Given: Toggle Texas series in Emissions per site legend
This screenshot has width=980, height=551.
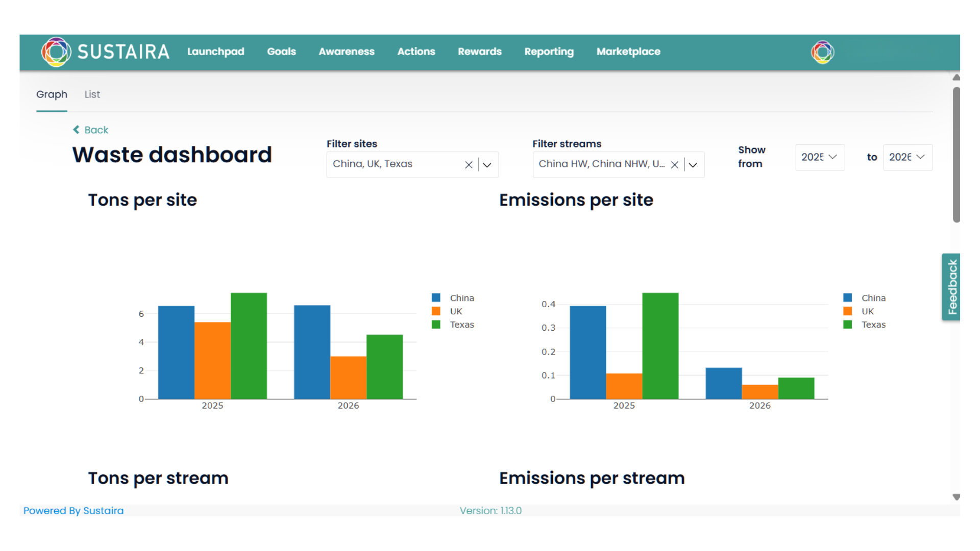Looking at the screenshot, I should (873, 324).
